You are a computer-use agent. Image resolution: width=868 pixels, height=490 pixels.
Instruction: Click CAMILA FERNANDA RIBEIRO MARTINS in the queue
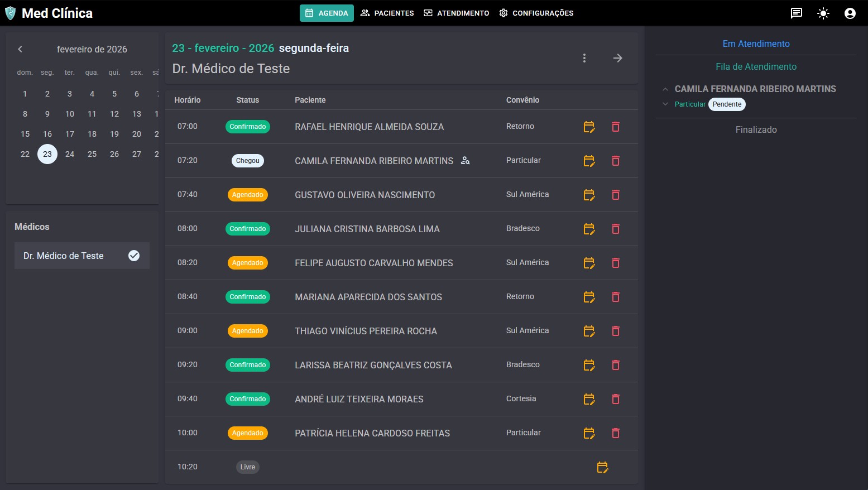(755, 89)
